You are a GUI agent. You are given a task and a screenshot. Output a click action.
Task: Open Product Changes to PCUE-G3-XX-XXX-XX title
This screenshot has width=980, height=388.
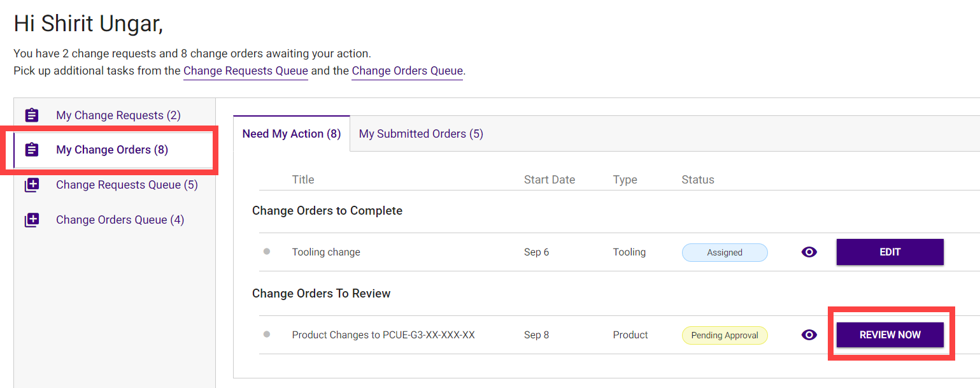pyautogui.click(x=383, y=335)
